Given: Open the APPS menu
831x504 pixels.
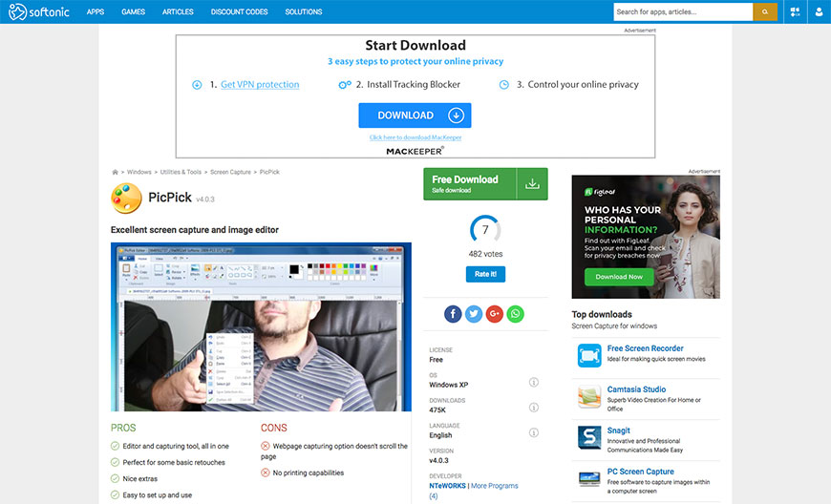Looking at the screenshot, I should [96, 12].
